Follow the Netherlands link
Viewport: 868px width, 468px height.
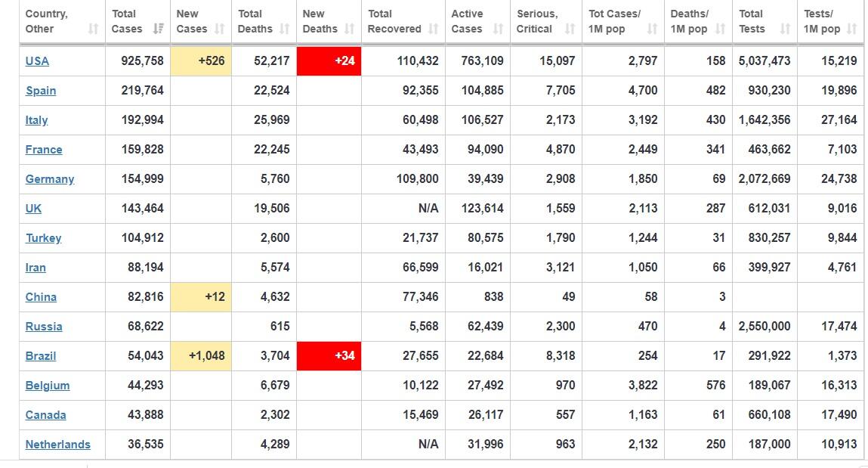57,445
